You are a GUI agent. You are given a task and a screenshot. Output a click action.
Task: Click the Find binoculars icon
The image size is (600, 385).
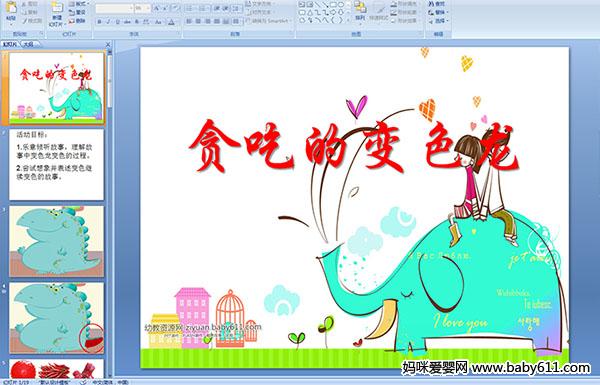(437, 4)
